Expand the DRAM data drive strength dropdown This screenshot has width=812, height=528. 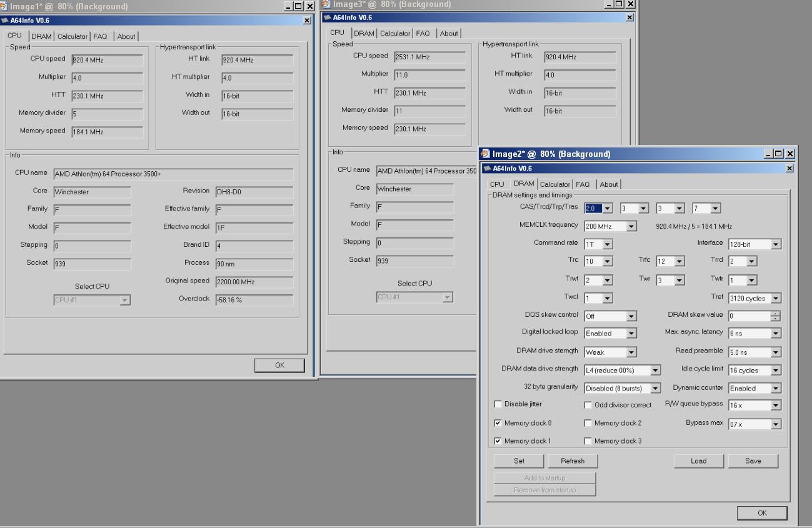[655, 371]
